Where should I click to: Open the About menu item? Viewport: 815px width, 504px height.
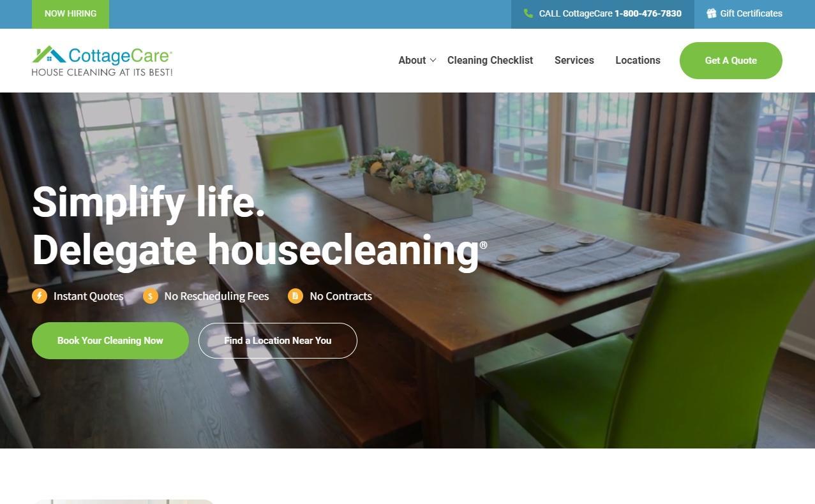pyautogui.click(x=412, y=60)
